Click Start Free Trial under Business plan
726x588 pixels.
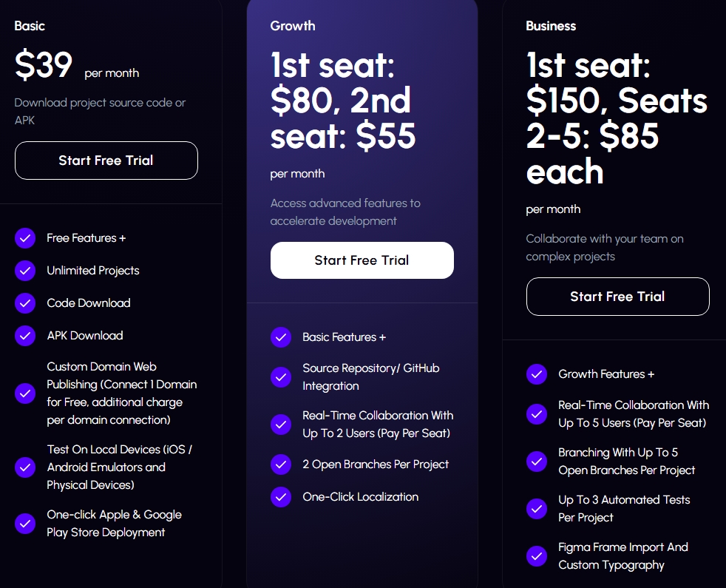(617, 297)
